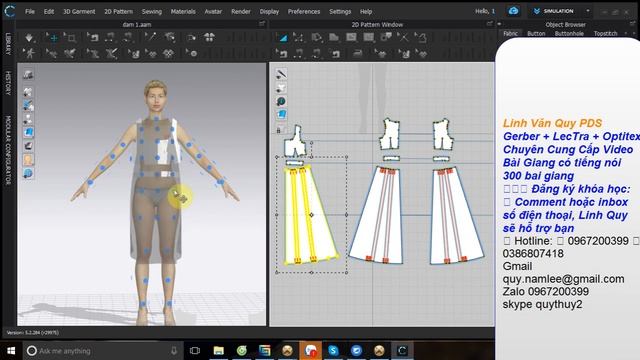Click the Simulate arrow icon in 3D toolbar
This screenshot has width=640, height=360.
(x=29, y=38)
